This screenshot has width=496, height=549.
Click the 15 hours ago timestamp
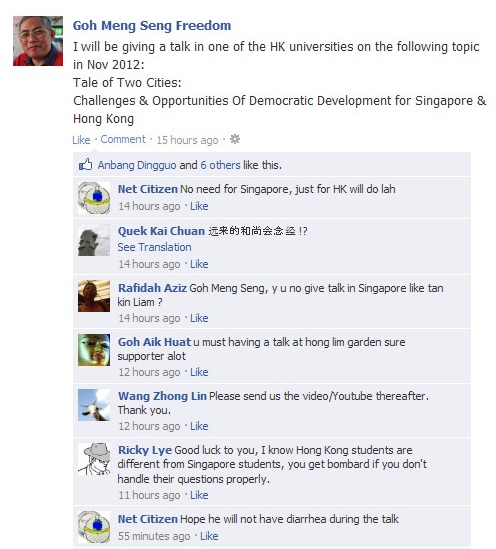point(187,140)
